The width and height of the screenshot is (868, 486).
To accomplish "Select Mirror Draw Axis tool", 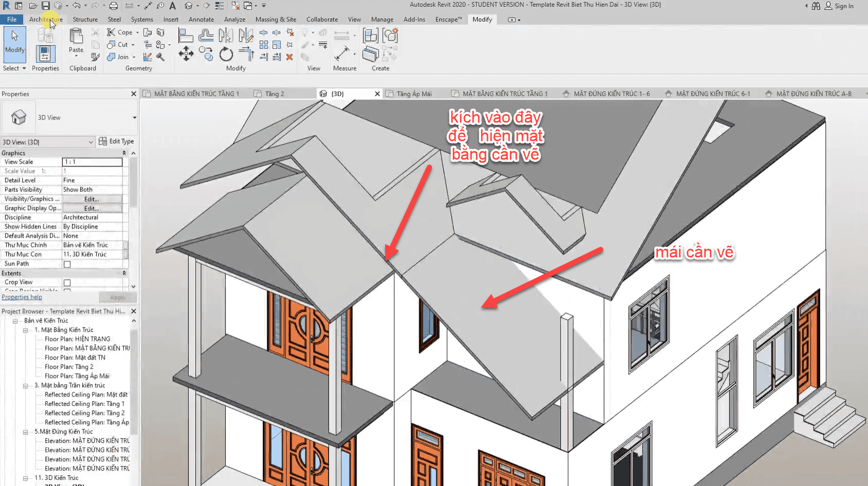I will (x=246, y=35).
